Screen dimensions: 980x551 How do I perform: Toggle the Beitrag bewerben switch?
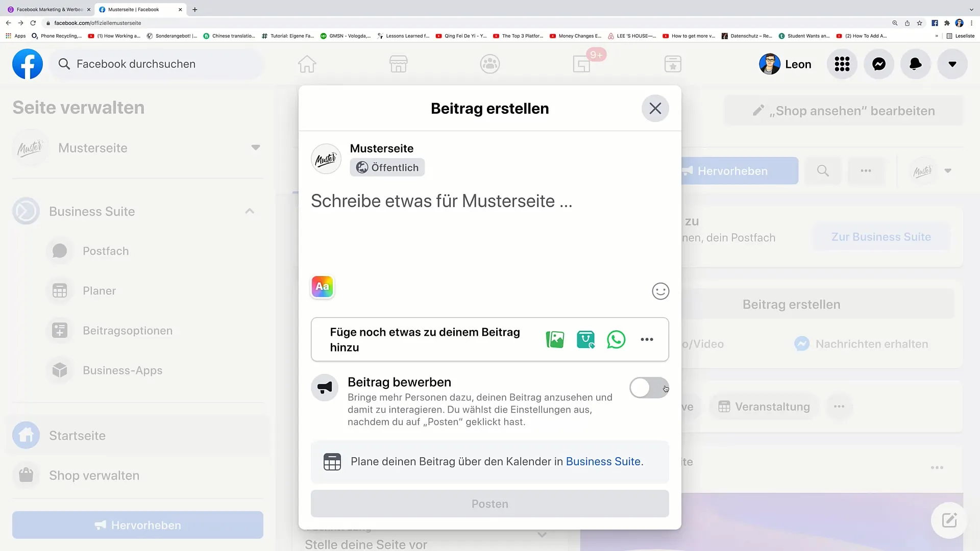point(649,388)
